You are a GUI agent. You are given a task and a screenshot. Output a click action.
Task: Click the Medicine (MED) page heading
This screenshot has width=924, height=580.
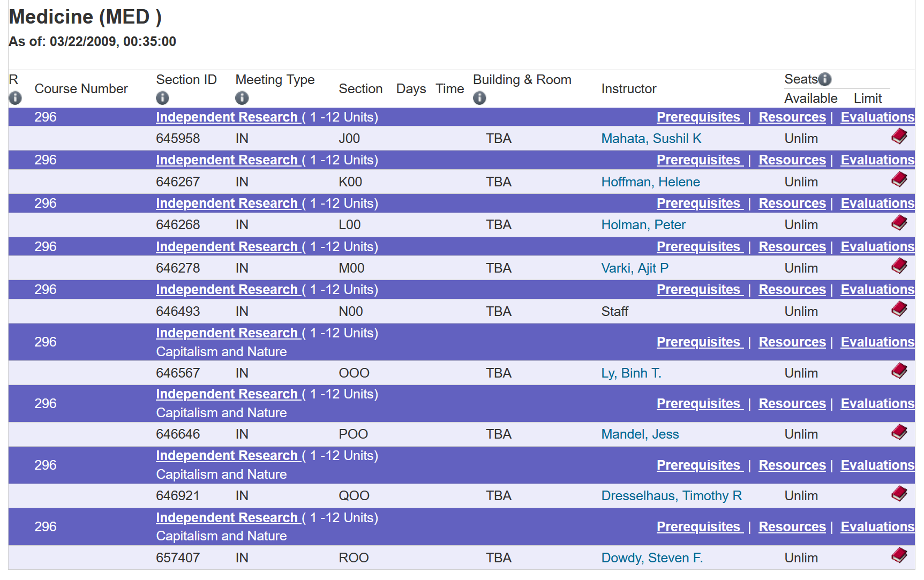pyautogui.click(x=85, y=17)
